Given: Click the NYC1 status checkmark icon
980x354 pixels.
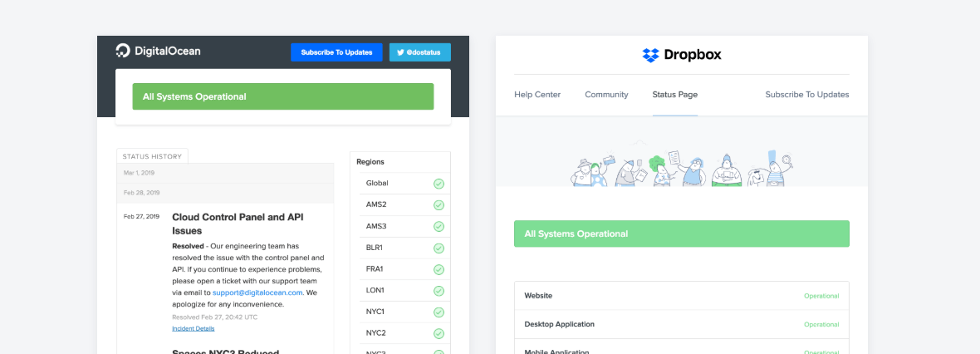Looking at the screenshot, I should [439, 312].
